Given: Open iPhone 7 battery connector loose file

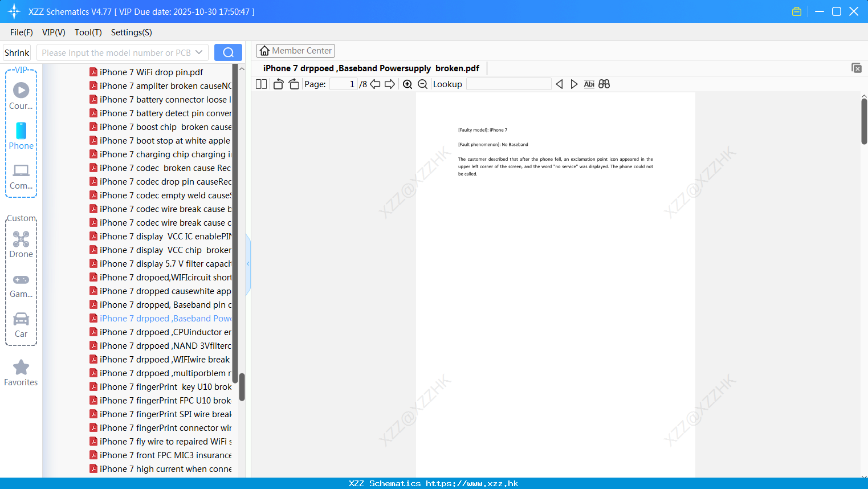Looking at the screenshot, I should point(161,99).
